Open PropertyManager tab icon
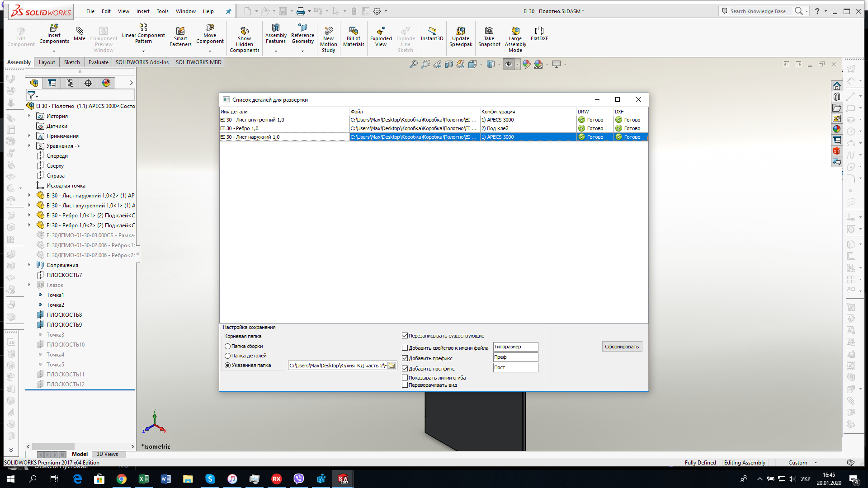Viewport: 868px width, 488px height. (52, 83)
